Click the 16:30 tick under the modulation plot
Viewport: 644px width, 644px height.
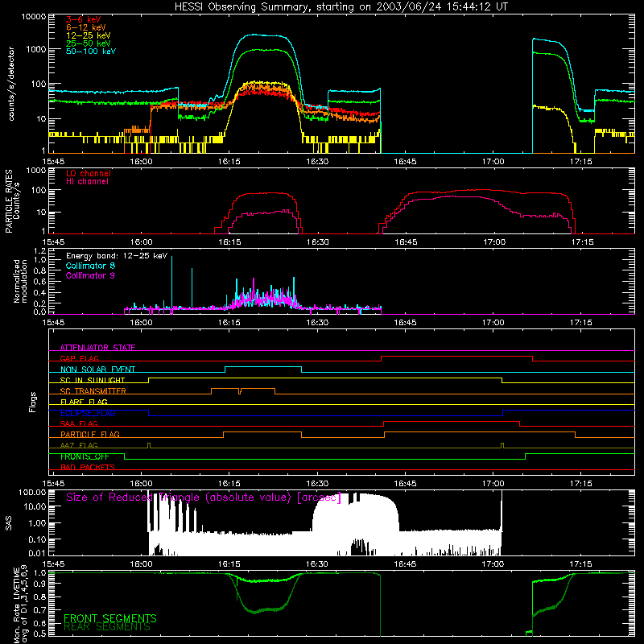(x=317, y=323)
